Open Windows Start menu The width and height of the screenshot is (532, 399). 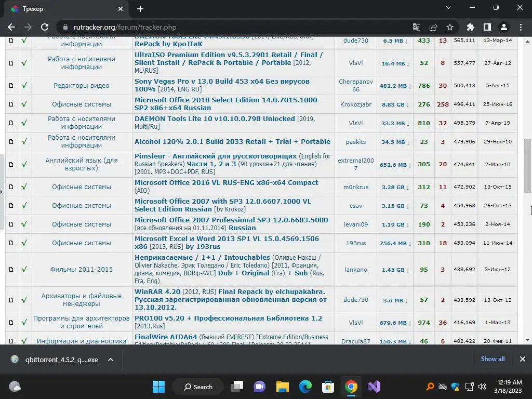158,387
